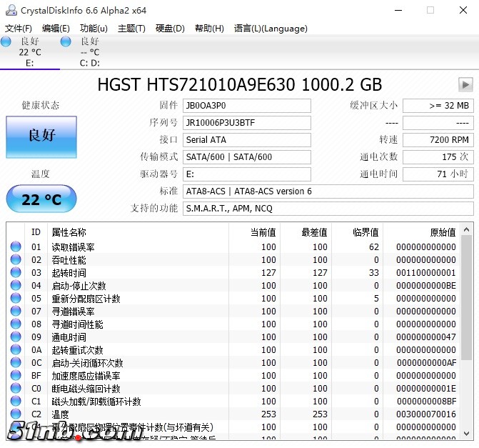
Task: Select the C: D: drive tab
Action: click(90, 52)
